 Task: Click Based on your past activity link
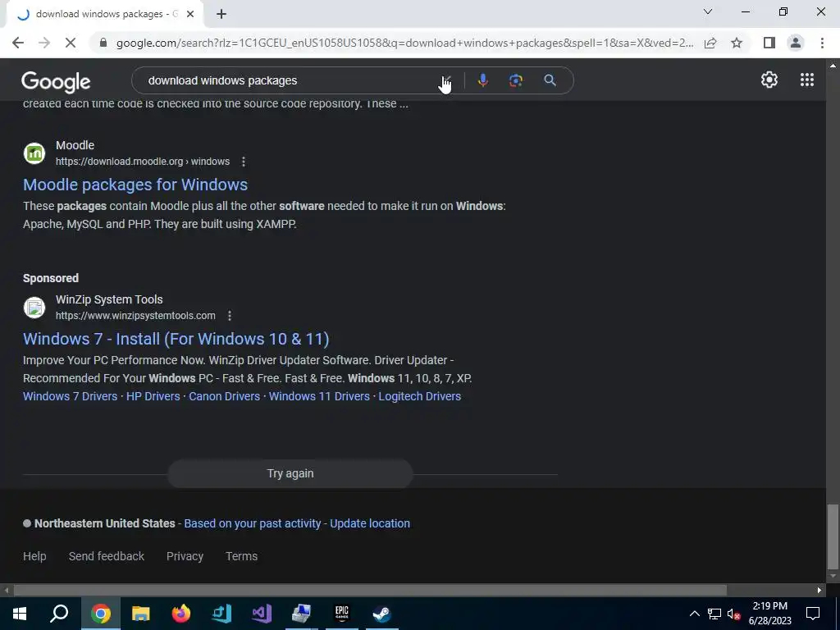[x=253, y=523]
